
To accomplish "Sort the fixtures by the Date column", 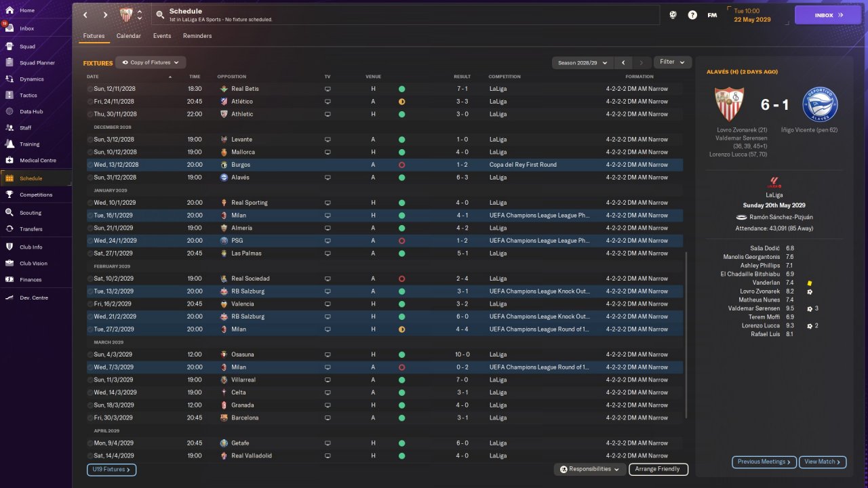I will (93, 77).
